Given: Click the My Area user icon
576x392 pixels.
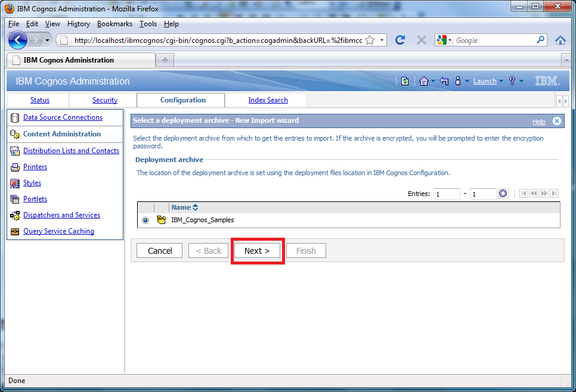Looking at the screenshot, I should pos(458,81).
